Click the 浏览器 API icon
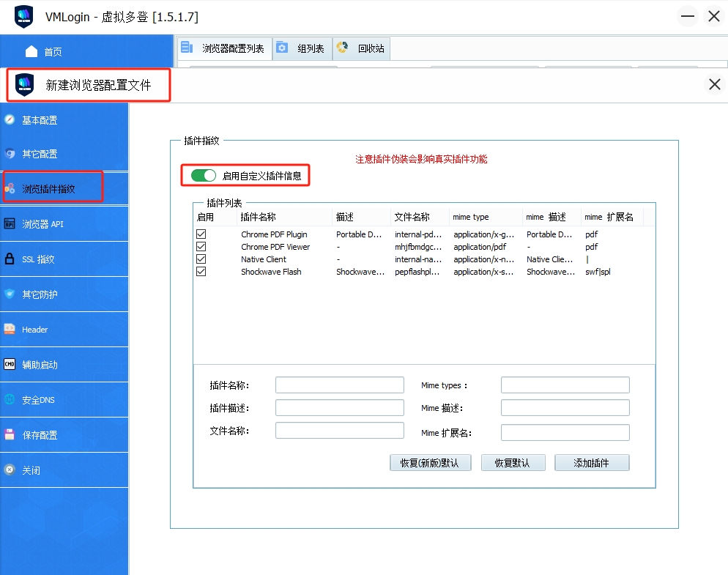 pos(10,224)
